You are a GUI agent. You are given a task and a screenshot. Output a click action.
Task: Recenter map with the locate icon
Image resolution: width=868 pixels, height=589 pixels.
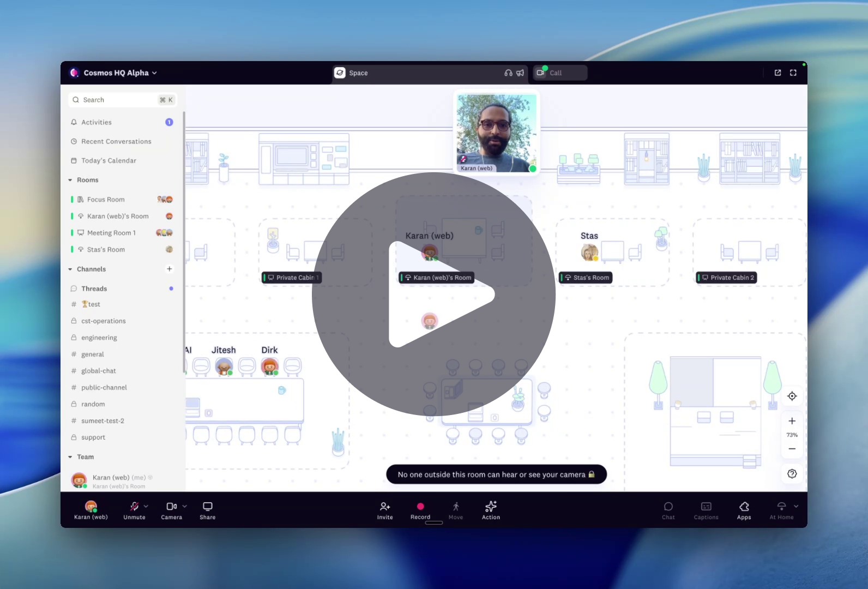tap(792, 396)
